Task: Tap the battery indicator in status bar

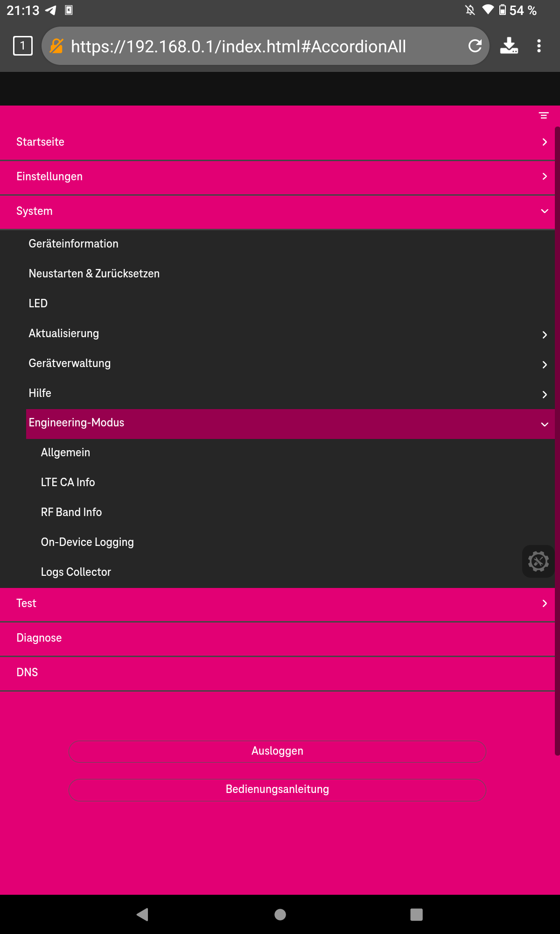Action: [503, 10]
